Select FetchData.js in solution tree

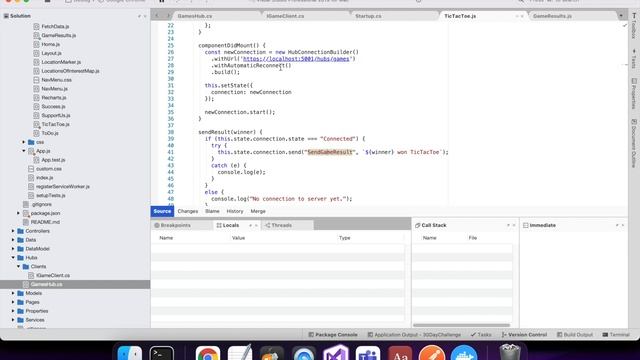click(x=55, y=27)
